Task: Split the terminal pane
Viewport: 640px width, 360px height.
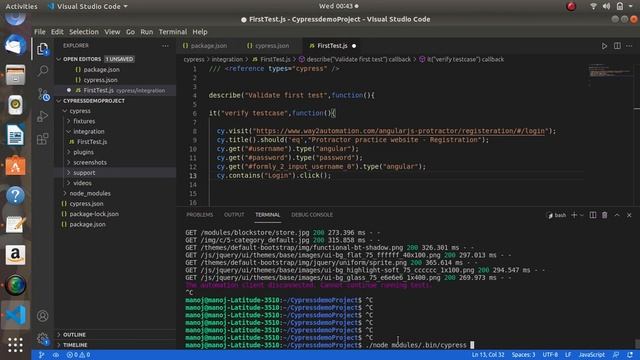Action: pos(593,215)
